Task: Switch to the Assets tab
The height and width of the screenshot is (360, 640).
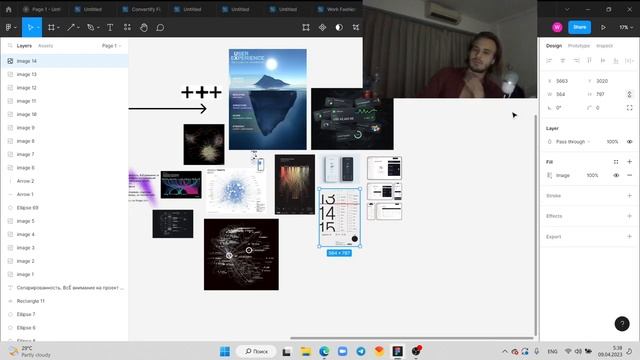Action: tap(45, 46)
